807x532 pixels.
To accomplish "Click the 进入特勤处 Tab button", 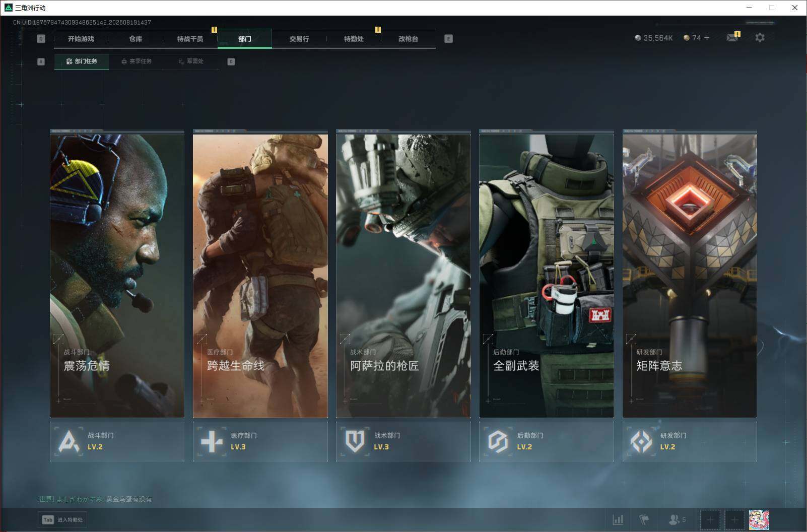I will pyautogui.click(x=62, y=520).
